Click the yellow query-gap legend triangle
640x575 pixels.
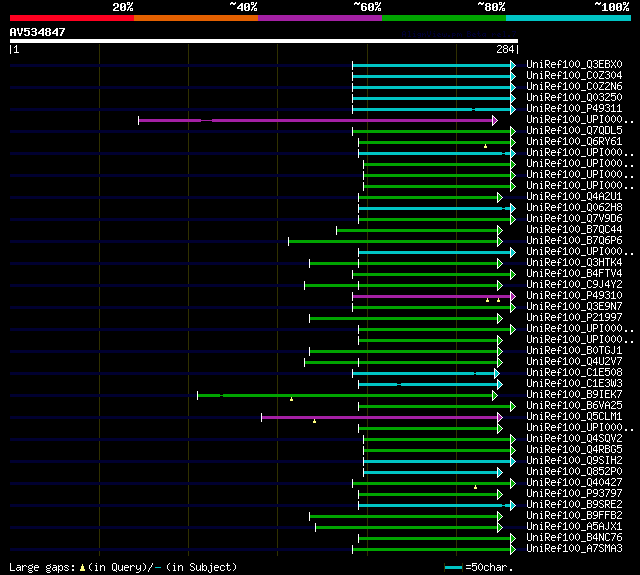coord(82,567)
